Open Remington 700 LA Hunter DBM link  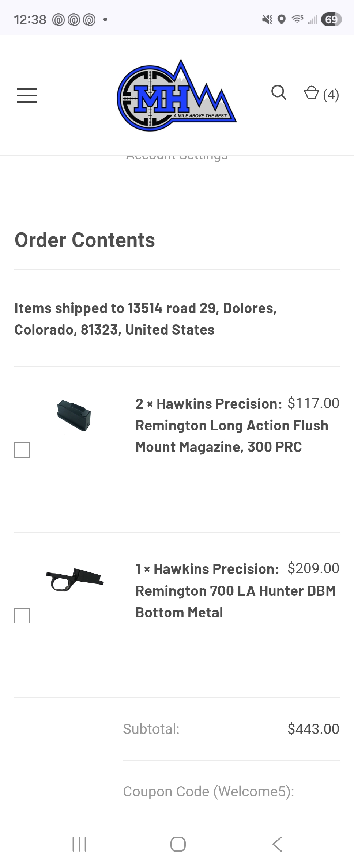(235, 591)
